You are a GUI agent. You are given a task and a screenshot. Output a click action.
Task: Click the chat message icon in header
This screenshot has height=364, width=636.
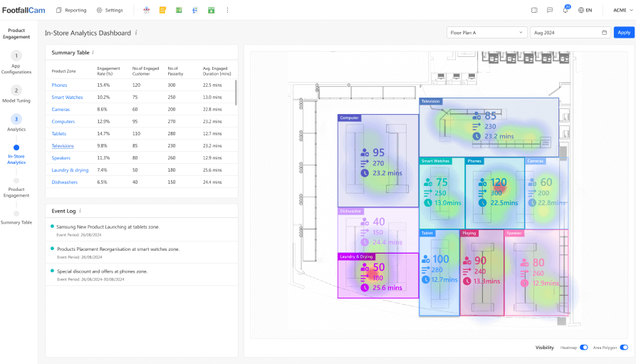click(x=550, y=10)
